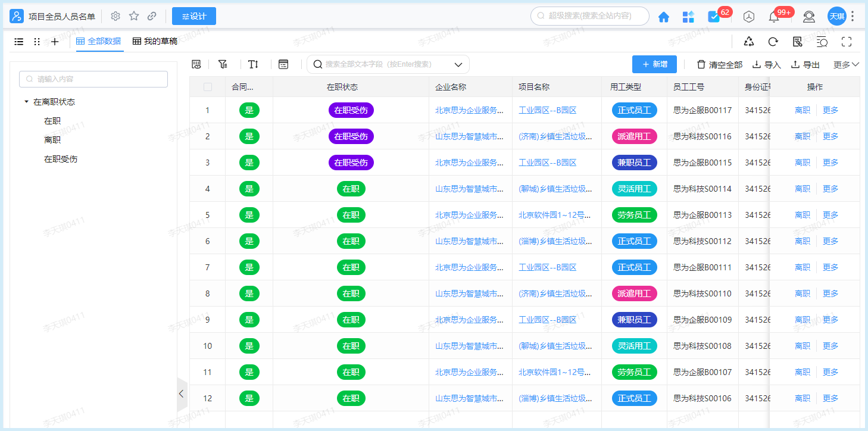
Task: Open the recycle bin icon
Action: tap(748, 42)
